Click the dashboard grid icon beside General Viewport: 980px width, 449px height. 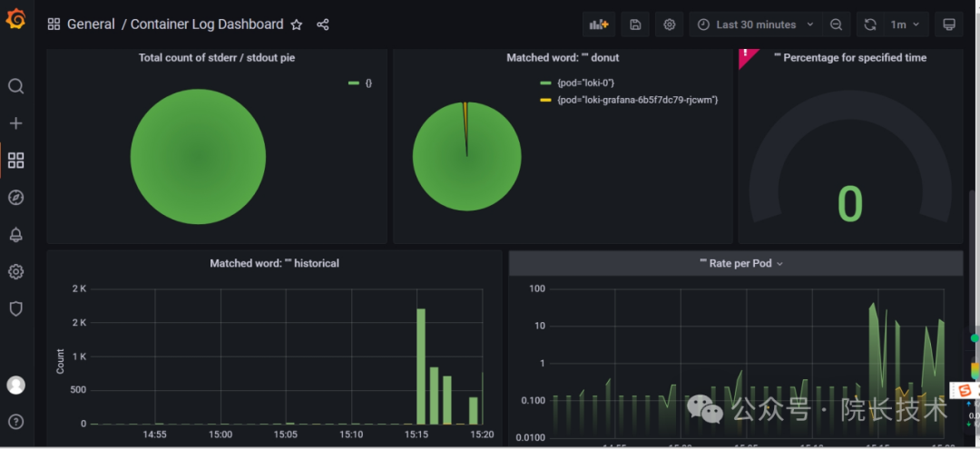[x=54, y=24]
